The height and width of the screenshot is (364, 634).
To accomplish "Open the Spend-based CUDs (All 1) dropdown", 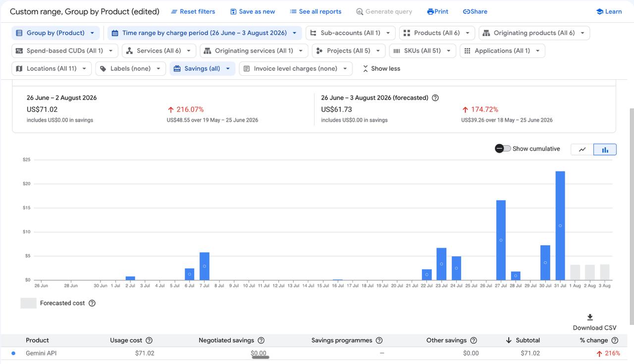I will (65, 51).
